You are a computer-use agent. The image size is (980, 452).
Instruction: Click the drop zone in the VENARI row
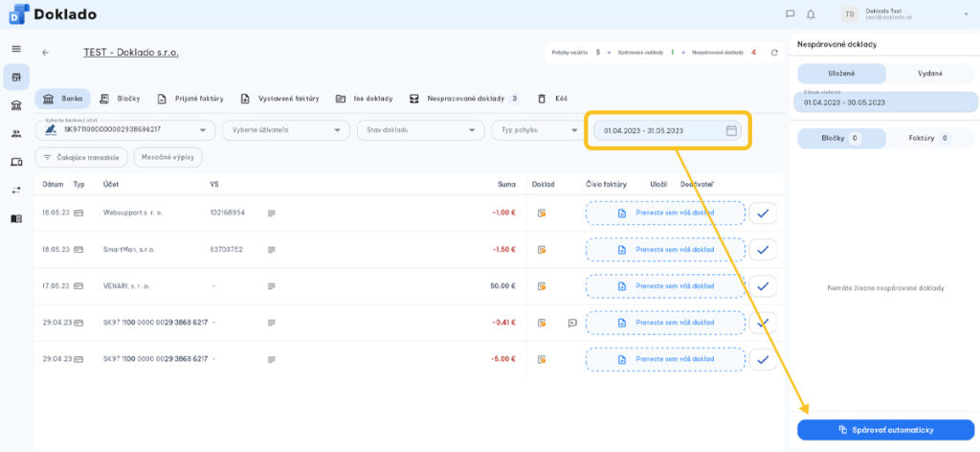(665, 286)
